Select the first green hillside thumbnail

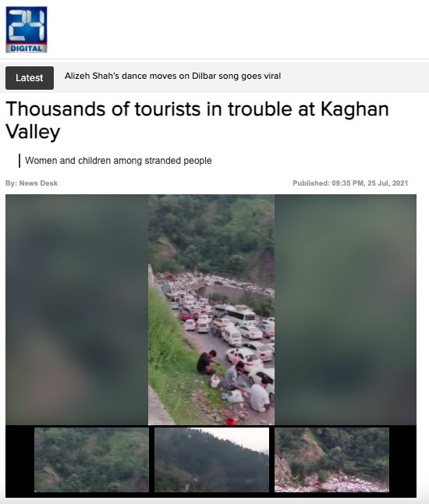click(91, 460)
